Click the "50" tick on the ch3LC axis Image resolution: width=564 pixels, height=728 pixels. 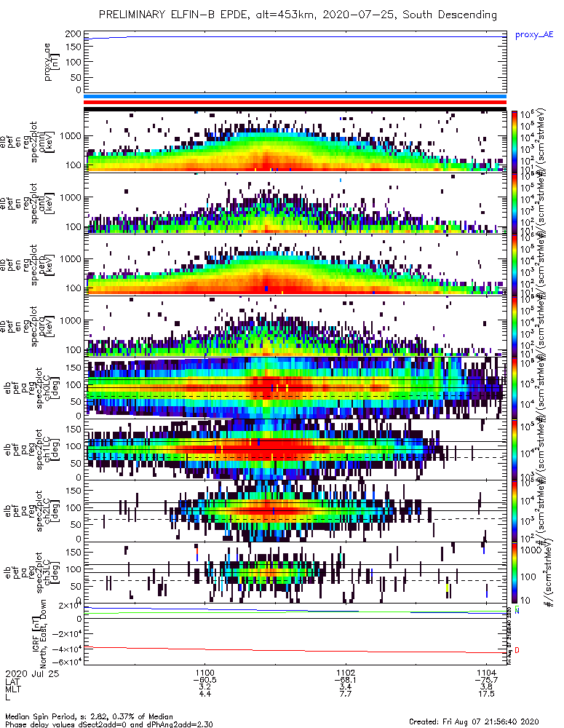(76, 586)
